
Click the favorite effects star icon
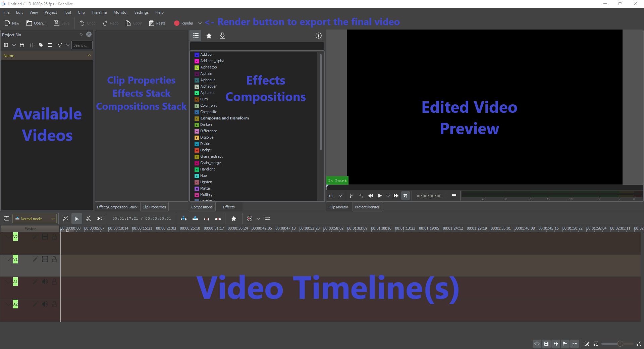coord(209,36)
